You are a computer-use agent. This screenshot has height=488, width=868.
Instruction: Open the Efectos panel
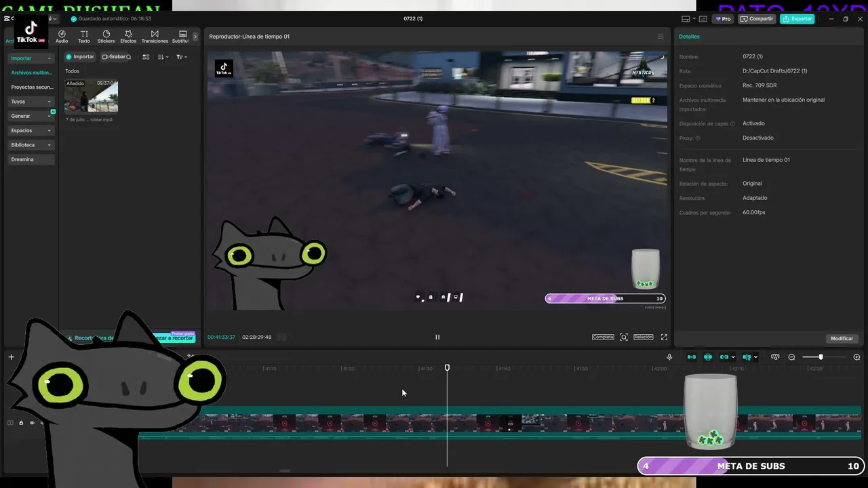[128, 37]
